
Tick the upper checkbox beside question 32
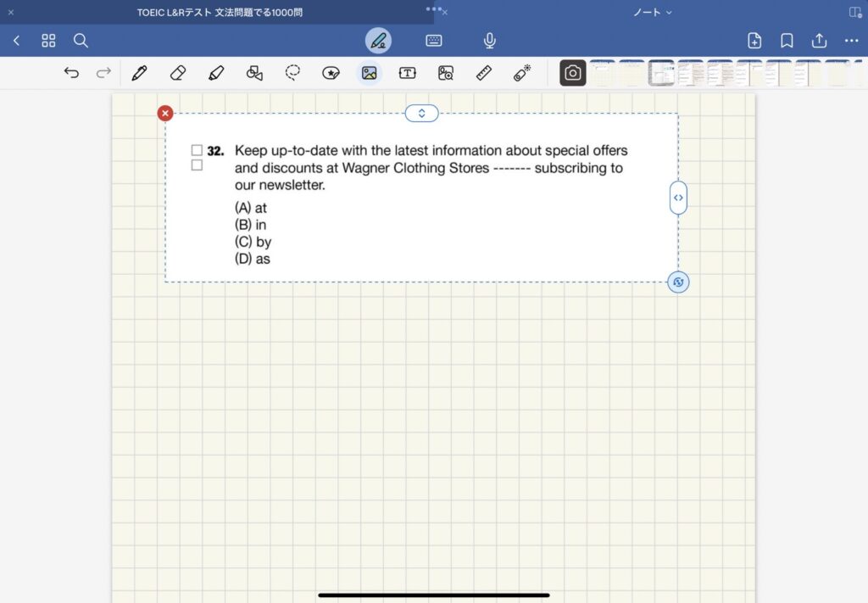click(197, 150)
